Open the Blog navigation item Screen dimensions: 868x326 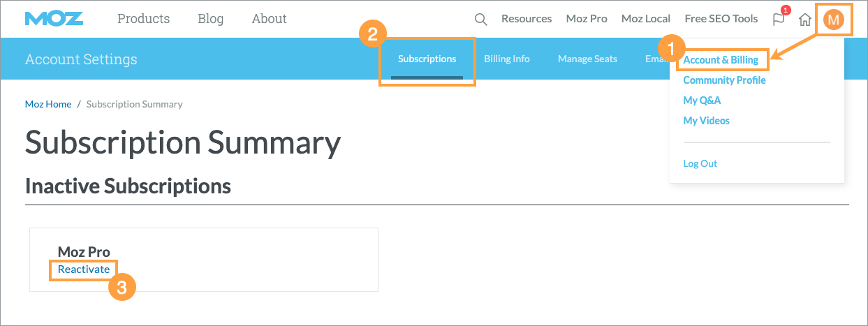[210, 19]
